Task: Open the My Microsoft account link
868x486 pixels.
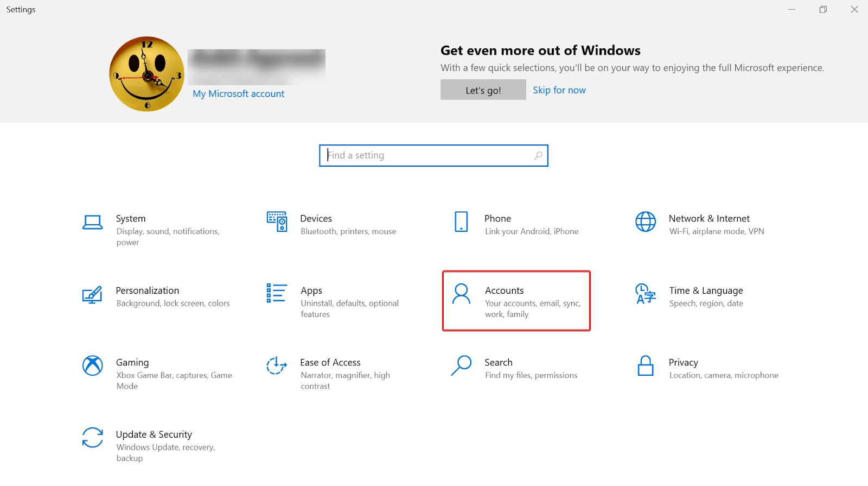Action: point(238,94)
